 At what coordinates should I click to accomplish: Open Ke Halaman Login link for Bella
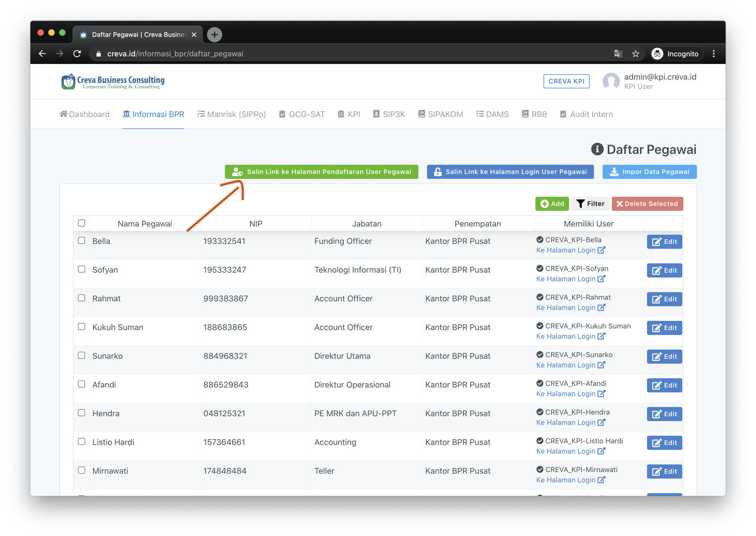[x=571, y=251]
